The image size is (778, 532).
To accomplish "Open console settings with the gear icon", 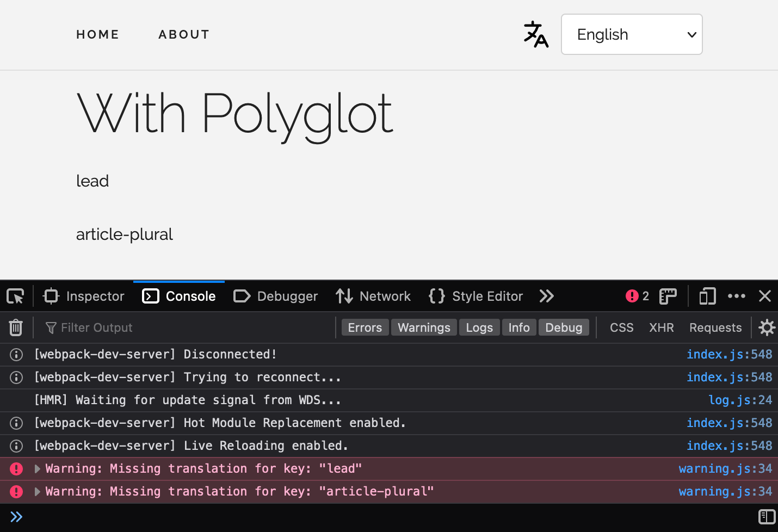I will tap(767, 327).
